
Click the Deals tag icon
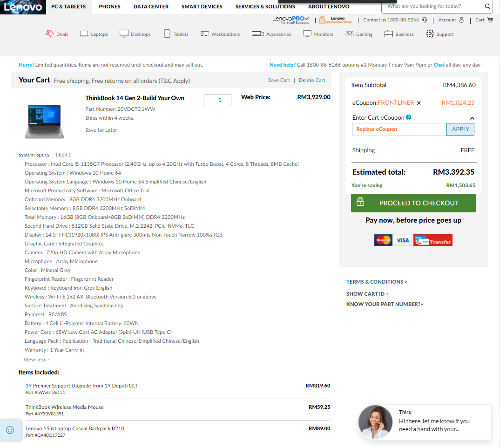point(50,34)
